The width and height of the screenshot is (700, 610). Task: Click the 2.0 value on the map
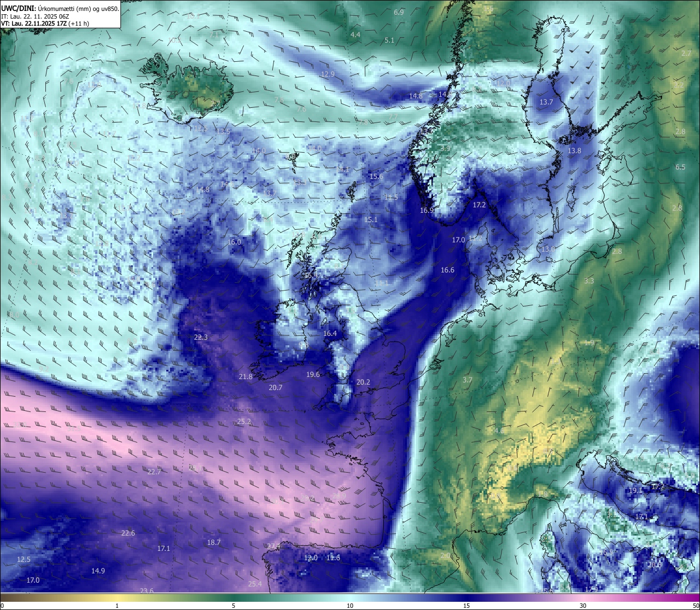pos(445,555)
